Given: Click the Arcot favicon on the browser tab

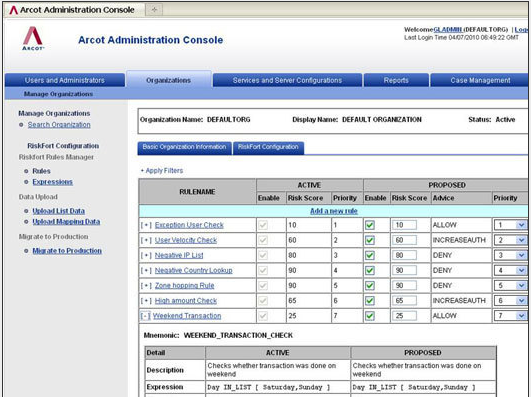Looking at the screenshot, I should click(14, 10).
